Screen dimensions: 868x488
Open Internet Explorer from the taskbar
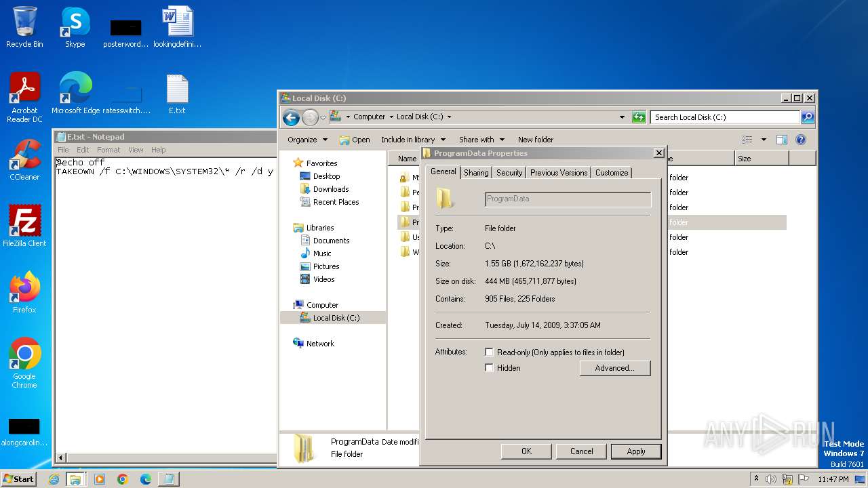pyautogui.click(x=54, y=479)
